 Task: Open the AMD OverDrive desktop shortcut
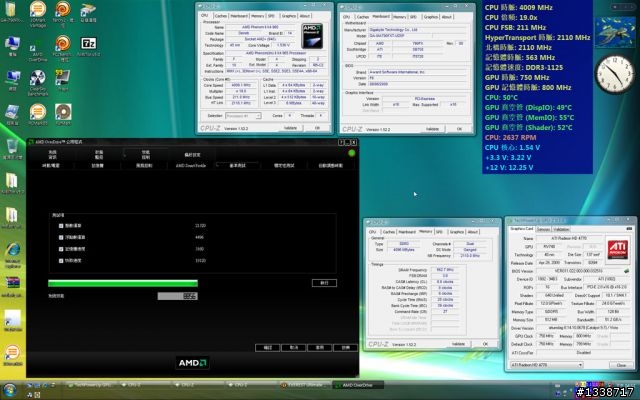point(38,52)
